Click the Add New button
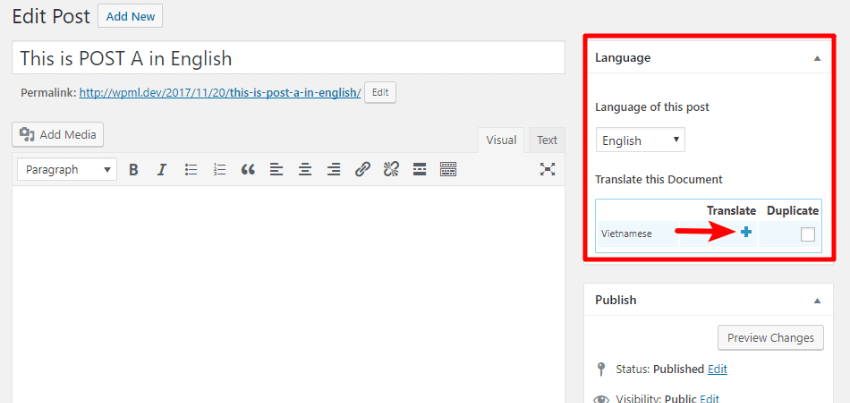The height and width of the screenshot is (403, 850). tap(131, 16)
